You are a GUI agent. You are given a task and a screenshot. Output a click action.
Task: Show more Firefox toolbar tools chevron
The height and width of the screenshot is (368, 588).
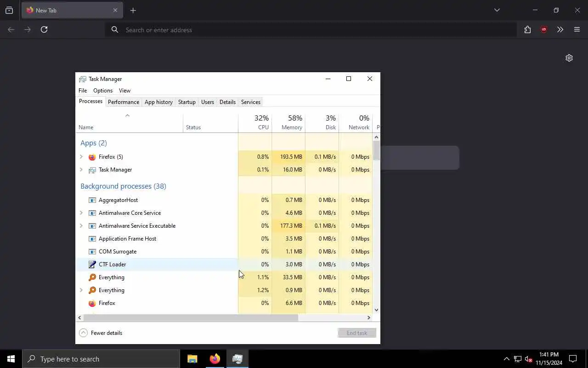pyautogui.click(x=560, y=30)
